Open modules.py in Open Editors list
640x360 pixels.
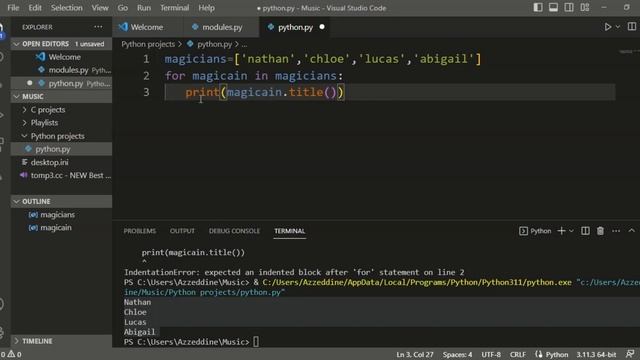[61, 70]
